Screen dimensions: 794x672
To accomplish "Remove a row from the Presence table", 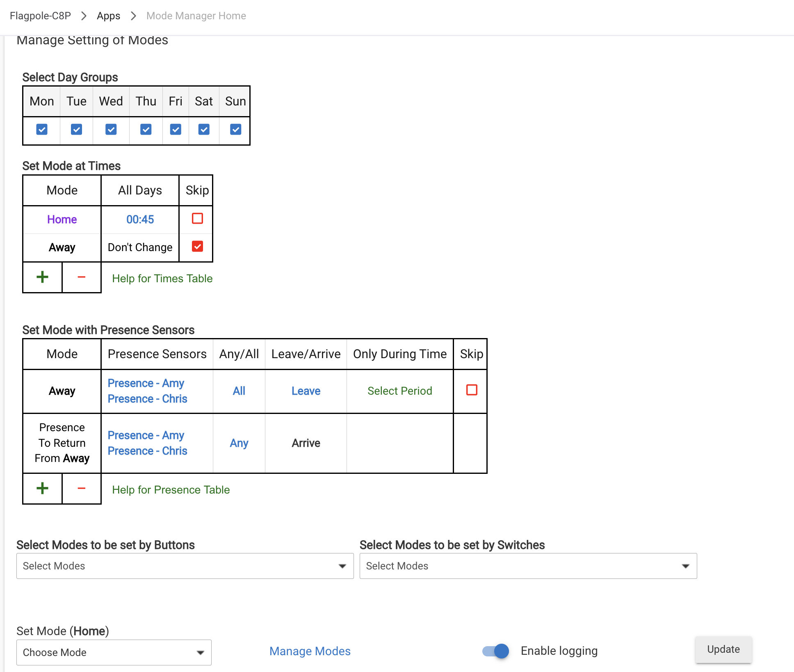I will coord(81,488).
